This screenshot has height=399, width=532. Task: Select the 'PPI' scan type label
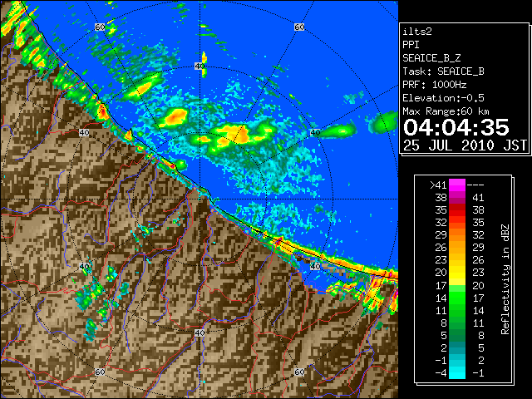tap(411, 45)
